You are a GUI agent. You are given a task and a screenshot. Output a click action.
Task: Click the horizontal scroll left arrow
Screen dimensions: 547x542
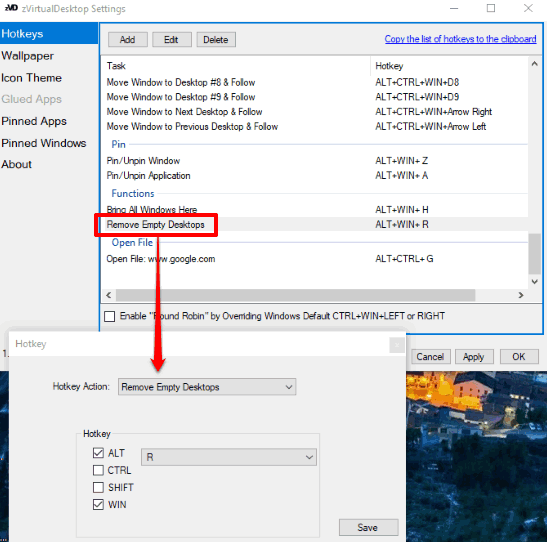coord(109,295)
